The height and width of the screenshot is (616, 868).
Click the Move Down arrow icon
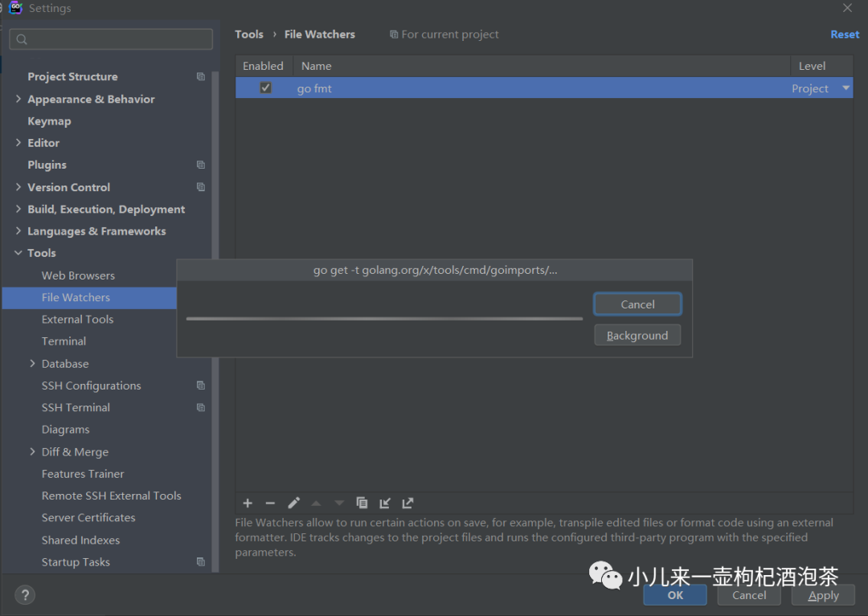[x=339, y=503]
